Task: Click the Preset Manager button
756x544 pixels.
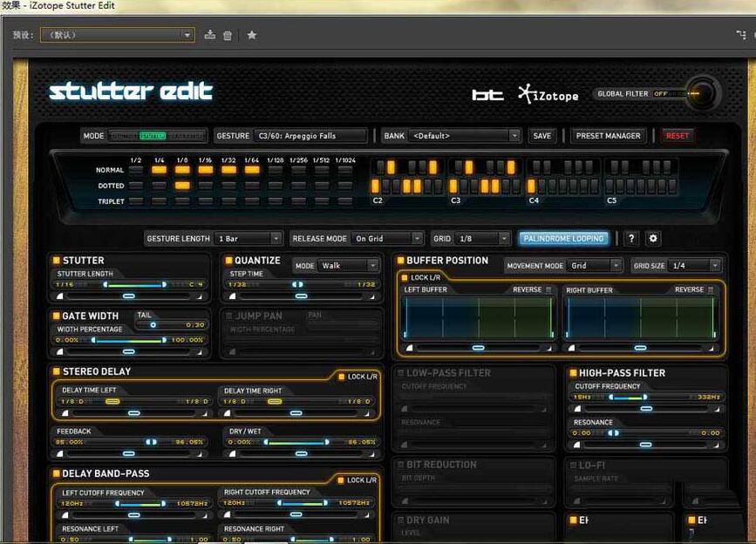Action: click(609, 136)
